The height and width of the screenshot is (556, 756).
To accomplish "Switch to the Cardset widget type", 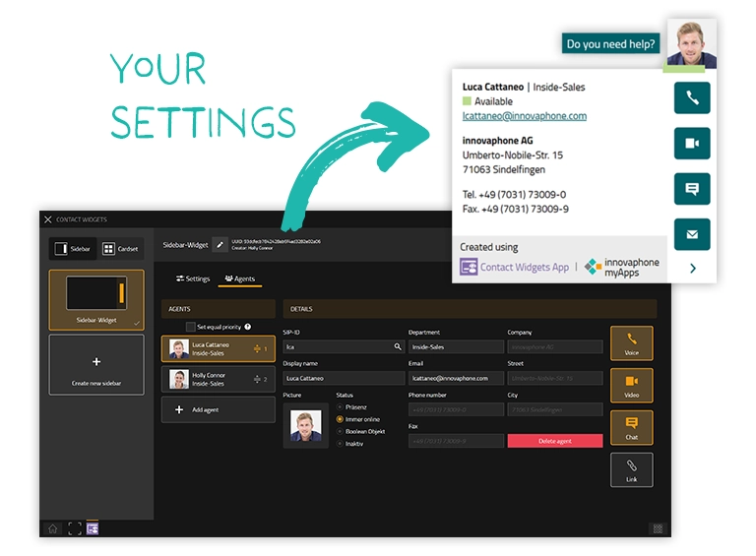I will 121,249.
